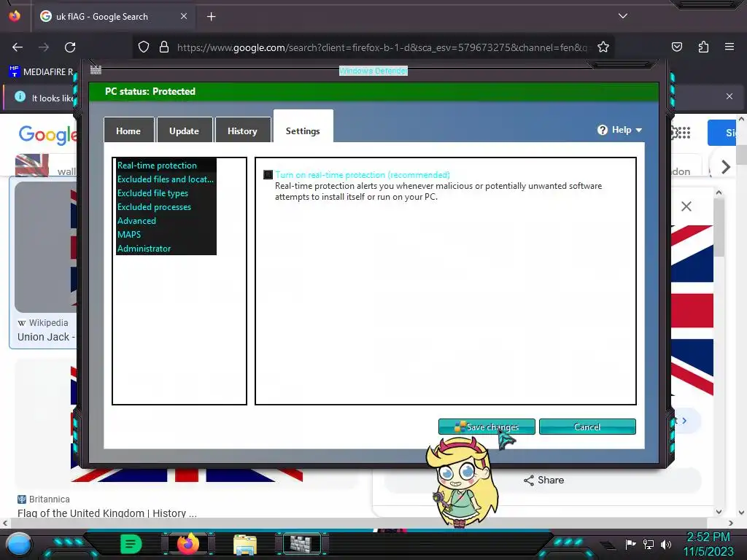Close the Google image preview panel

pyautogui.click(x=686, y=206)
